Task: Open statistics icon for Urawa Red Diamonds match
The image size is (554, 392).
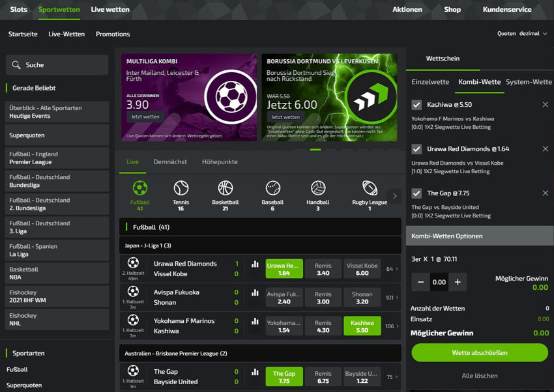Action: [x=255, y=264]
